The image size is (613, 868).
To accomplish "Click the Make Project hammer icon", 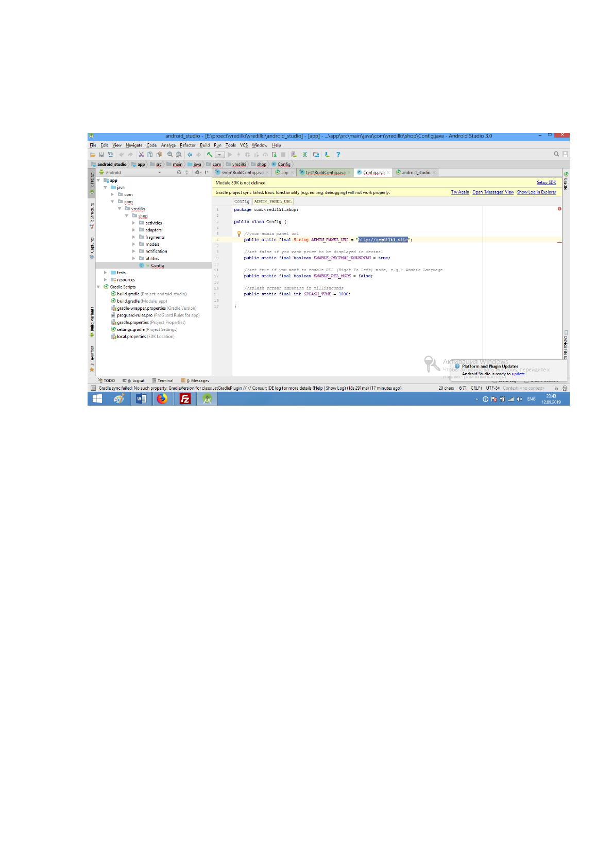I will pos(210,154).
